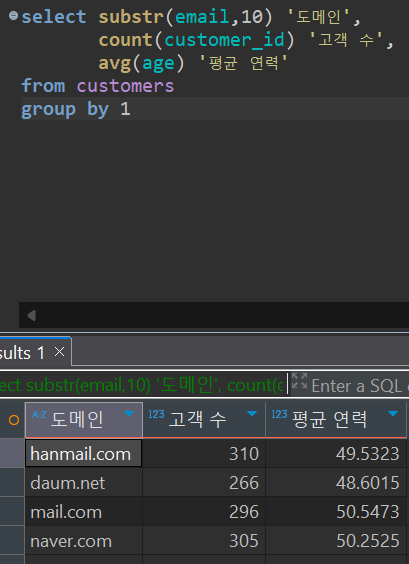The height and width of the screenshot is (564, 409).
Task: Click the 'customers' table name in editor
Action: pyautogui.click(x=125, y=86)
